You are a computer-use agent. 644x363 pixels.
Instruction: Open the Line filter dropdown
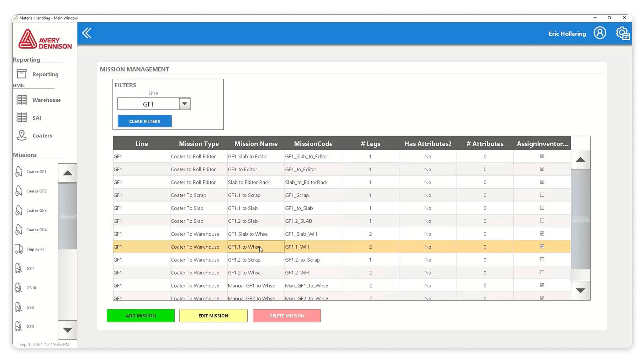click(x=184, y=104)
